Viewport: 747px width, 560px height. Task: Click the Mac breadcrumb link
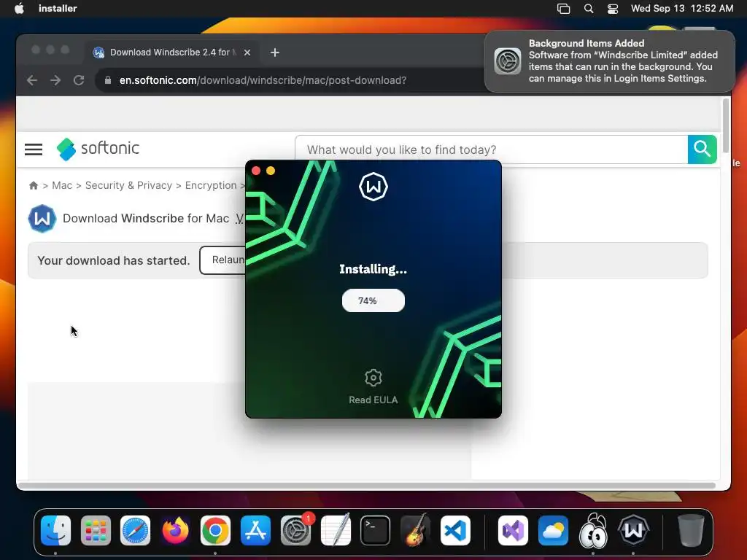(x=62, y=185)
